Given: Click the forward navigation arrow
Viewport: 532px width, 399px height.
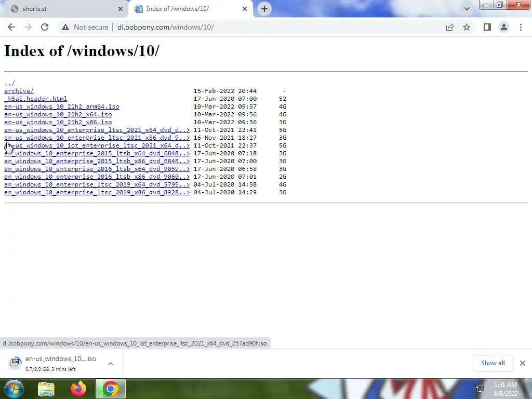Looking at the screenshot, I should pyautogui.click(x=28, y=27).
